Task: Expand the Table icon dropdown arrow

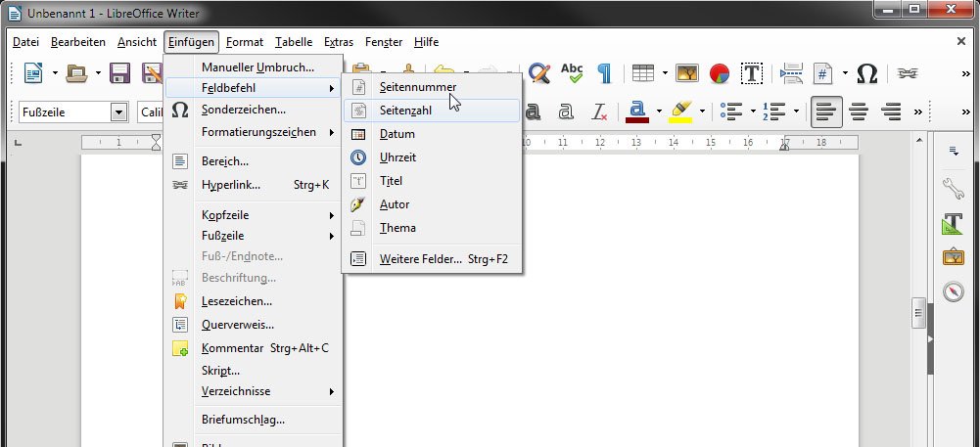Action: [x=665, y=73]
